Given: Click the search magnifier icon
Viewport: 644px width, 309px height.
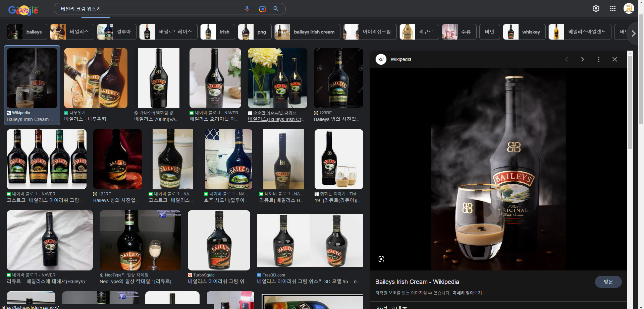Looking at the screenshot, I should pyautogui.click(x=276, y=9).
